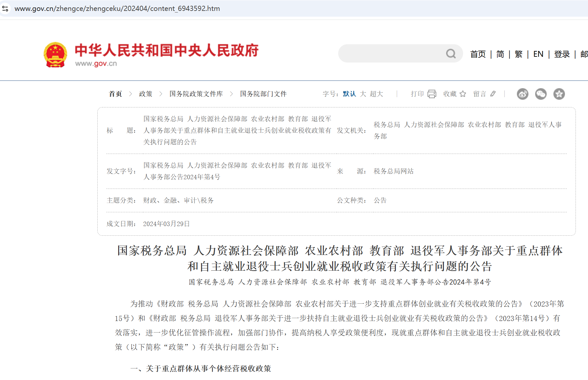This screenshot has width=588, height=380.
Task: Open the 政策 breadcrumb link
Action: tap(146, 94)
